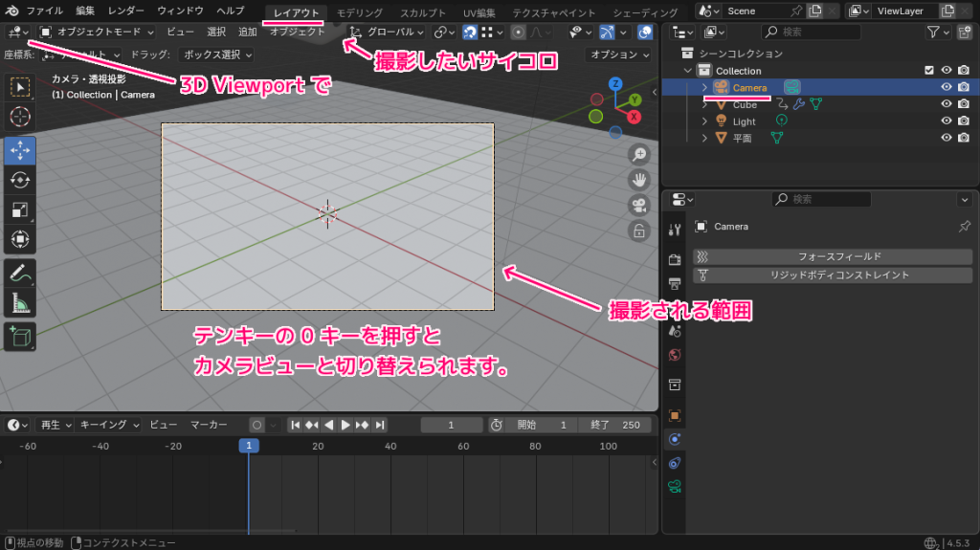Toggle proportional editing button

pos(518,32)
